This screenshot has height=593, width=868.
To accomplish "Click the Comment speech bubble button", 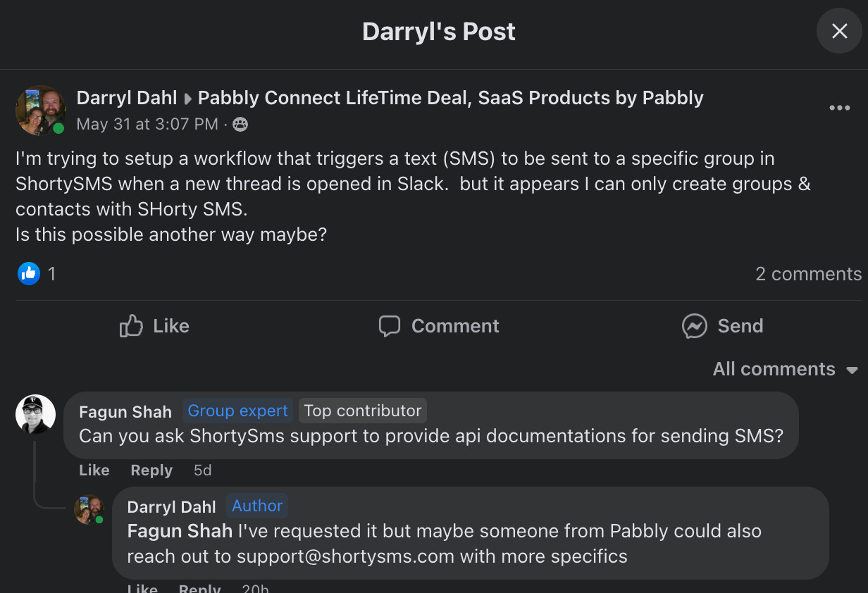I will point(438,326).
